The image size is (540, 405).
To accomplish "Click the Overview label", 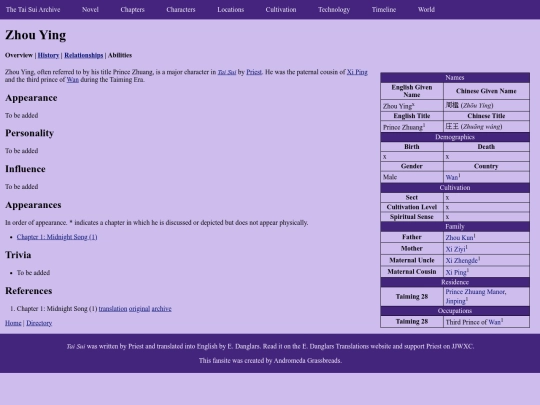I will click(19, 55).
